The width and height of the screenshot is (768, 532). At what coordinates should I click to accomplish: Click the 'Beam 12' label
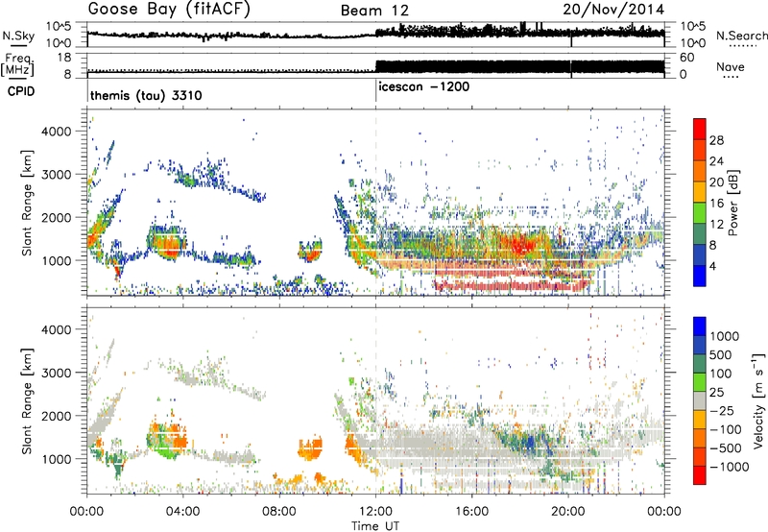(x=374, y=11)
